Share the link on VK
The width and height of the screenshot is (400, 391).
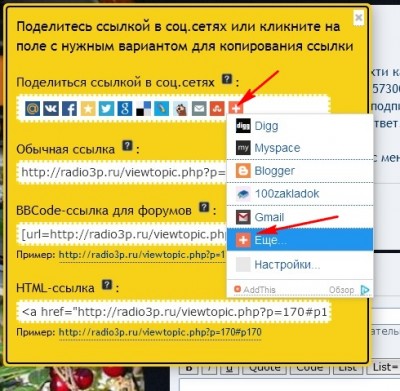[51, 109]
